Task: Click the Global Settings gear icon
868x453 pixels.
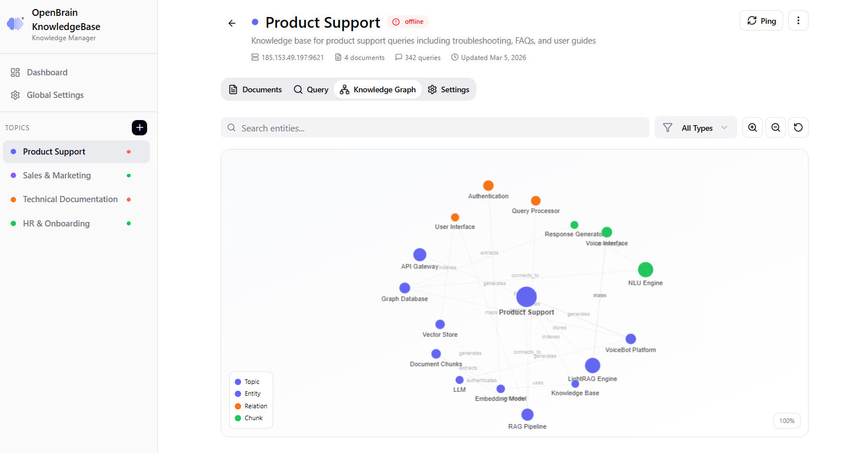Action: point(15,95)
